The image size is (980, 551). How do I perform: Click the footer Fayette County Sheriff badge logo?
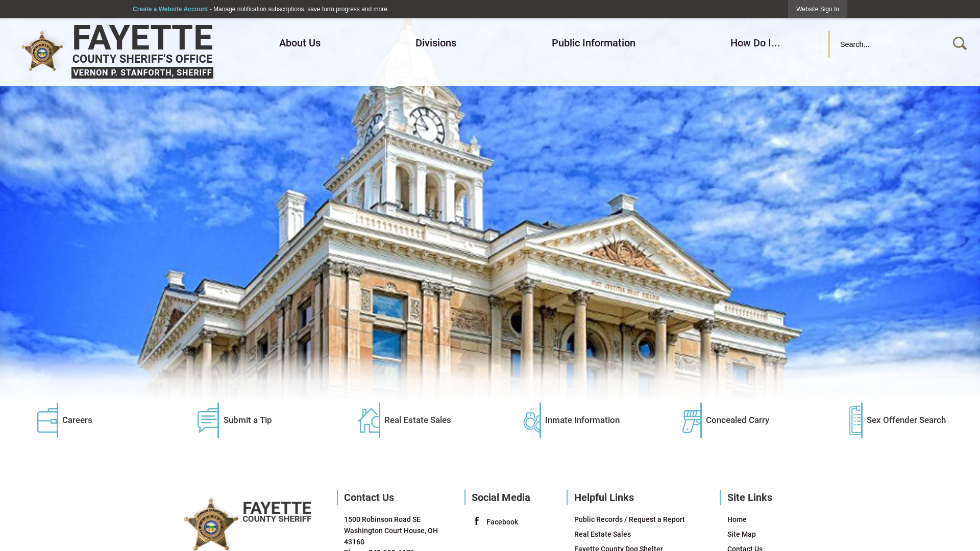tap(211, 524)
